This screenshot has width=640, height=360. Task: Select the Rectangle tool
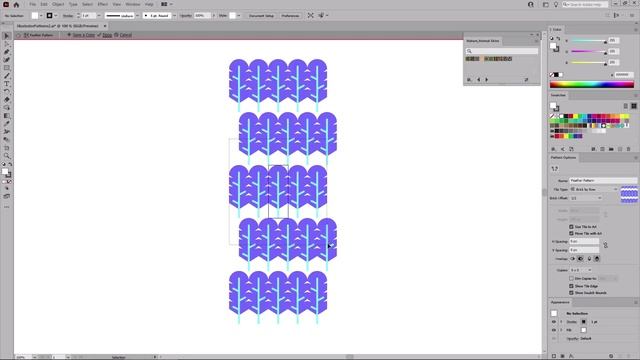(7, 68)
